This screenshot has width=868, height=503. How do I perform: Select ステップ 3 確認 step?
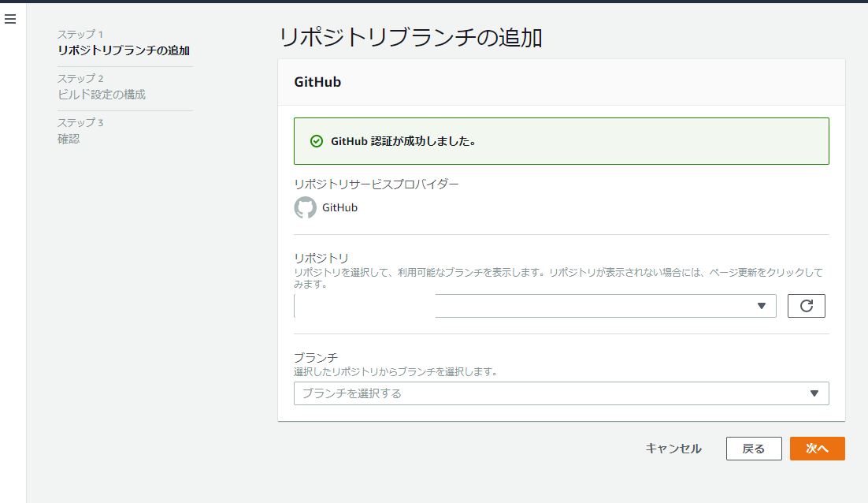(81, 131)
